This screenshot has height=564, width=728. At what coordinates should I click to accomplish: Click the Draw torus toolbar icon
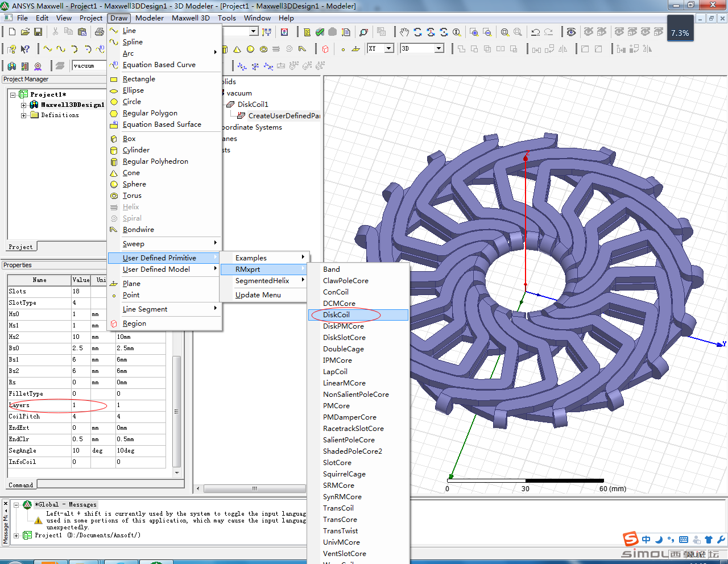[x=263, y=49]
